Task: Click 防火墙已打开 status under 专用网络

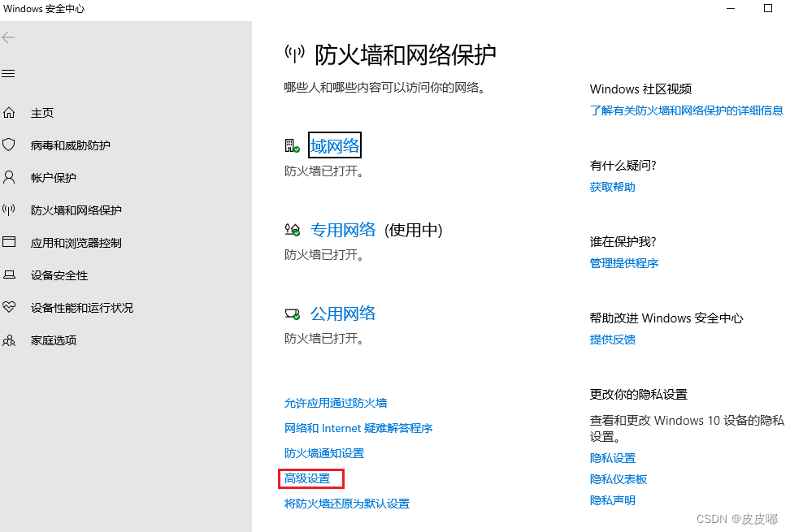Action: coord(324,255)
